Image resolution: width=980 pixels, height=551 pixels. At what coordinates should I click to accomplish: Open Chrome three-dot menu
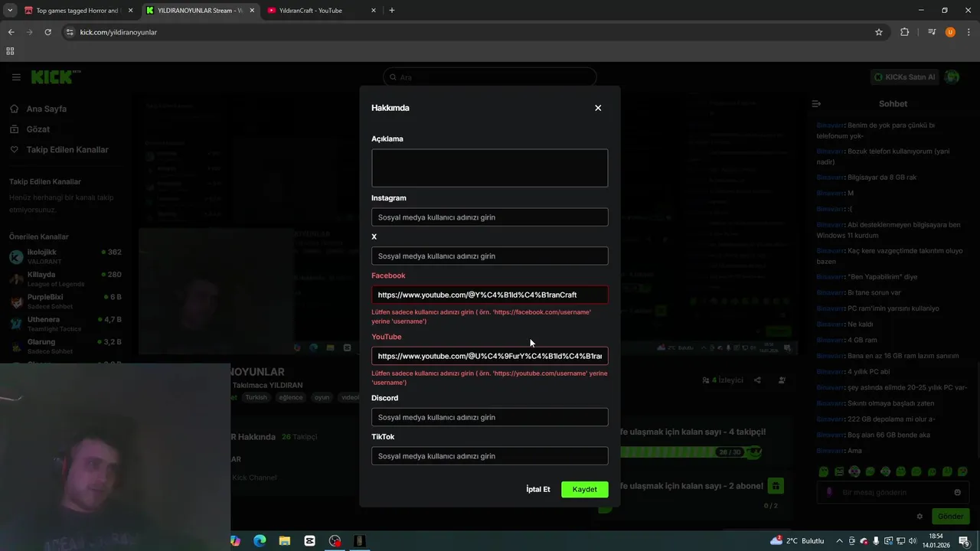[969, 32]
